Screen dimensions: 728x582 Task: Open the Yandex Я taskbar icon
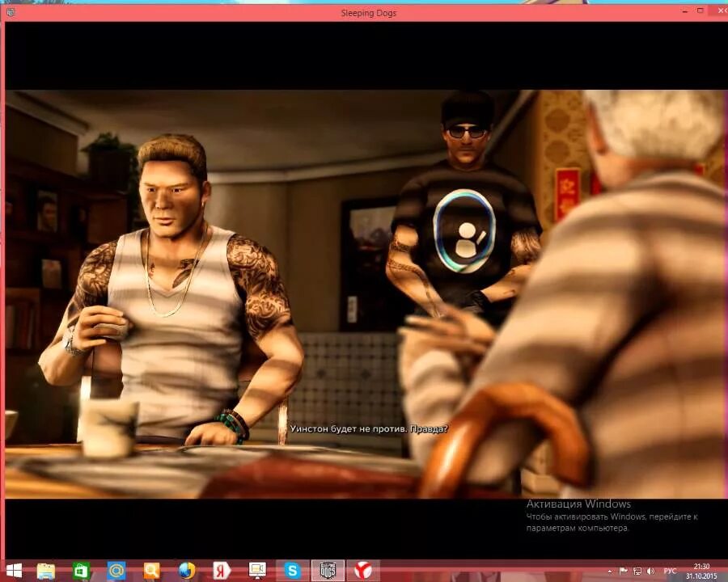pos(222,571)
